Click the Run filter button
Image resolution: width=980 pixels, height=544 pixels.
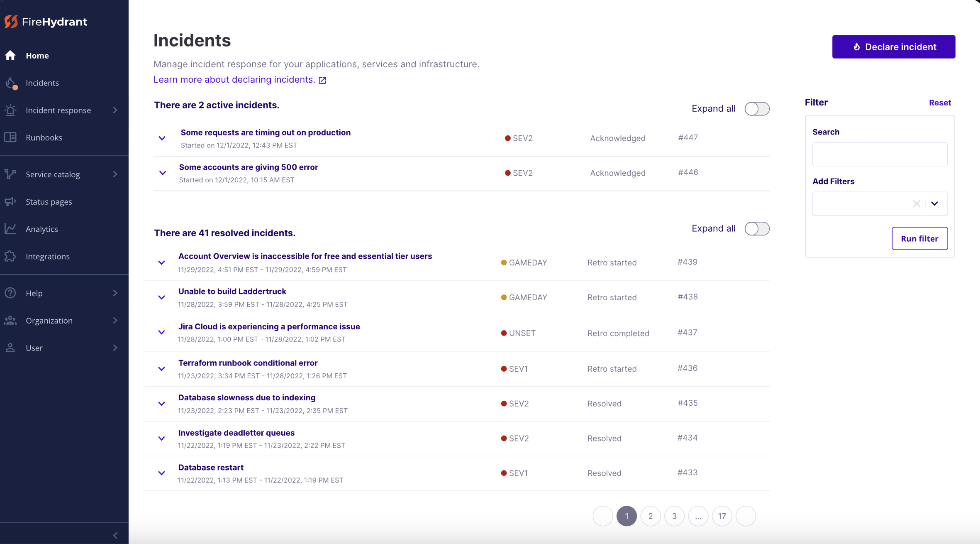[919, 238]
